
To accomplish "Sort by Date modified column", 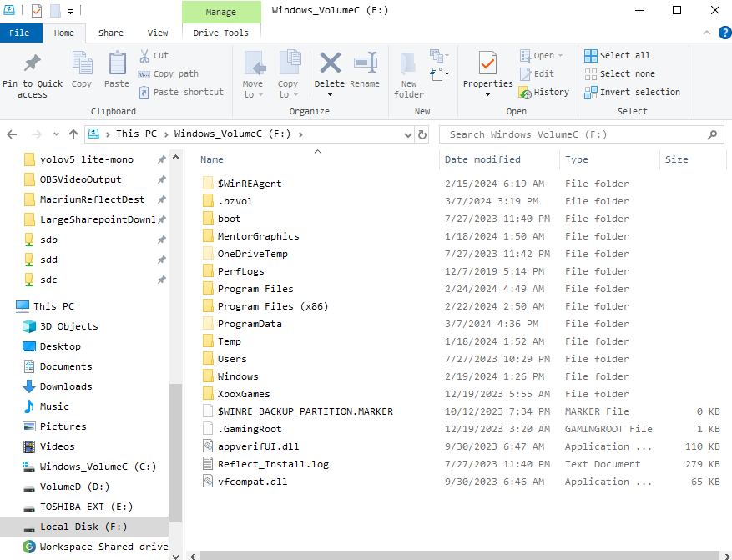I will point(482,159).
